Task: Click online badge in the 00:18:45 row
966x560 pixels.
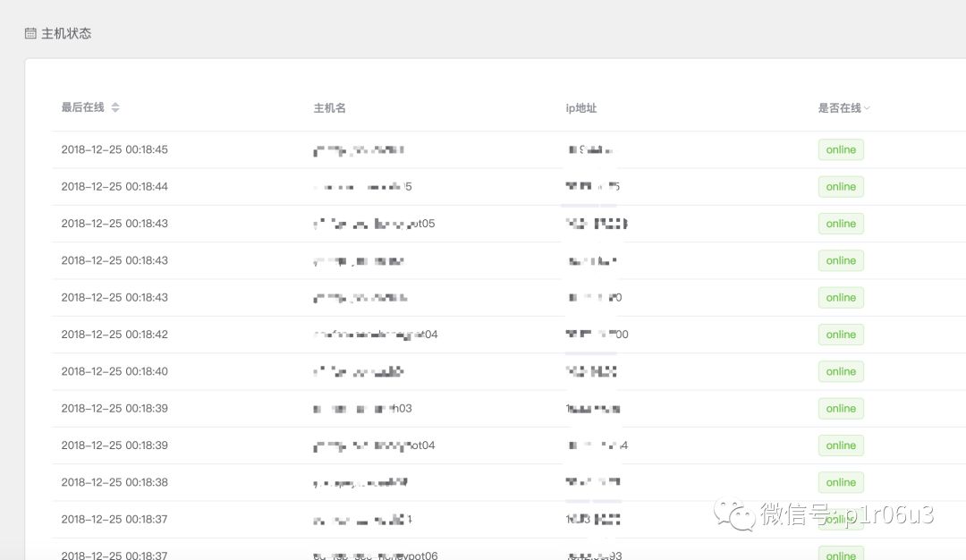Action: 841,150
